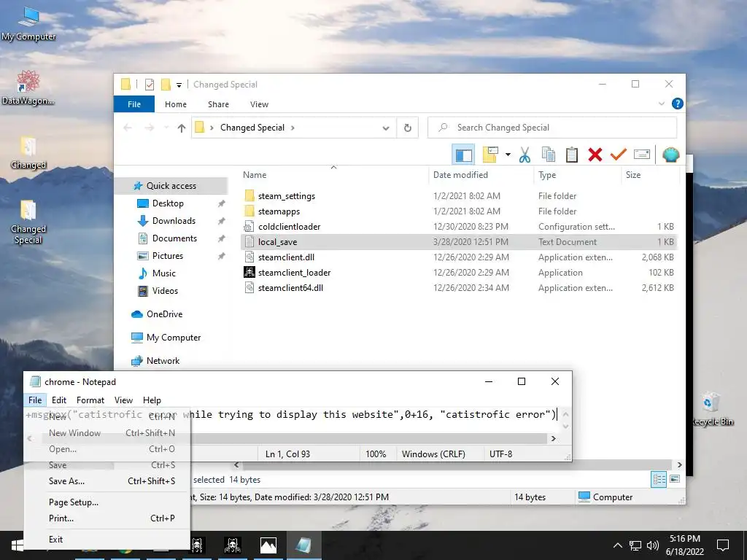Select Videos in navigation pane
This screenshot has height=560, width=747.
(x=165, y=291)
